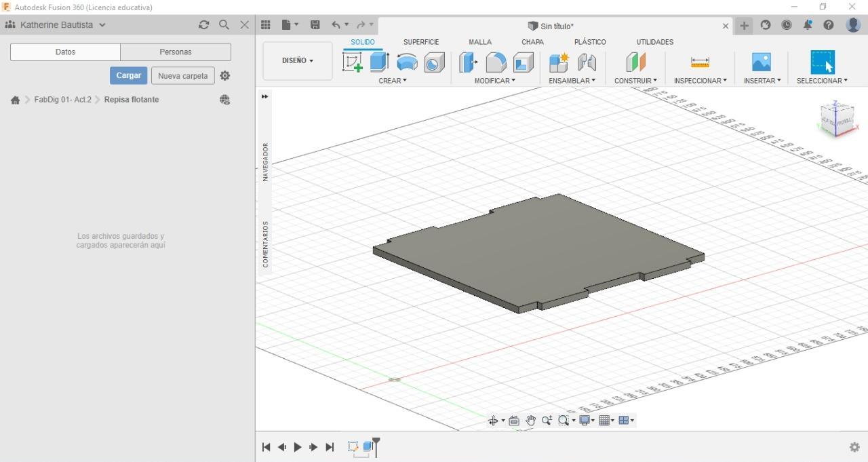This screenshot has height=462, width=868.
Task: Select the Shell tool
Action: [x=523, y=62]
